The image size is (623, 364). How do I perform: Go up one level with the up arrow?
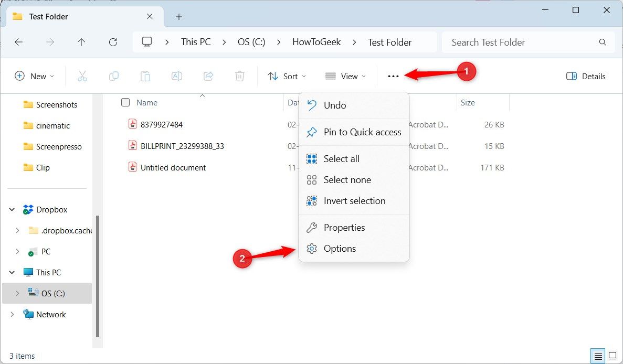(81, 42)
